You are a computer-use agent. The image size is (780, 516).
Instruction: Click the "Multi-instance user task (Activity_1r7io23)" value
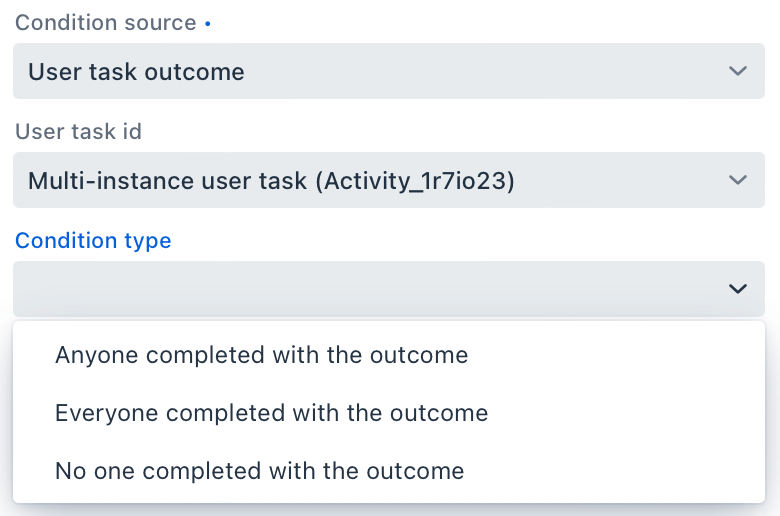click(271, 181)
